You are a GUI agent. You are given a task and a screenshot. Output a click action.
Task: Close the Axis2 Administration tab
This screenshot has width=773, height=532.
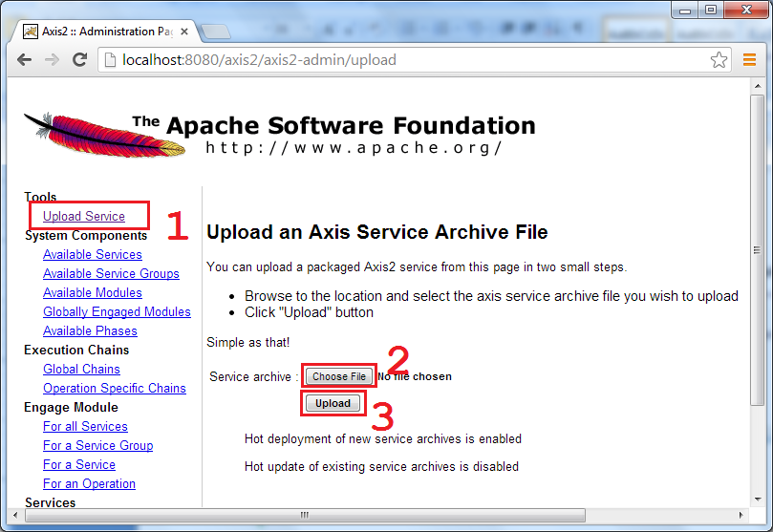184,32
